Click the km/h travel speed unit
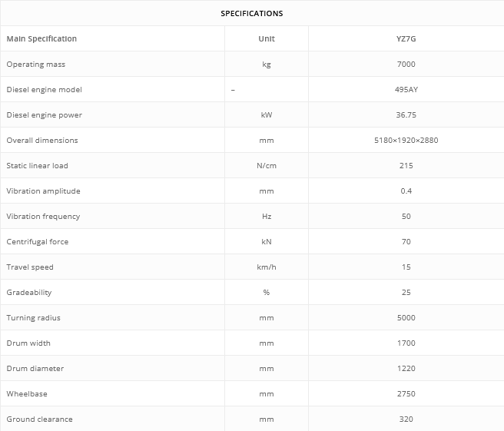504x431 pixels. click(x=267, y=267)
